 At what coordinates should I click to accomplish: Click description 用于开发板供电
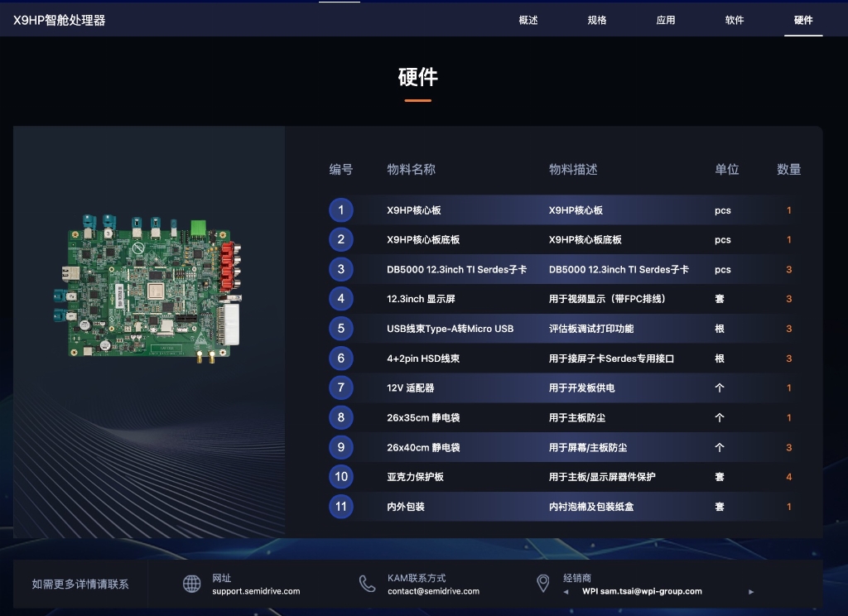click(582, 387)
